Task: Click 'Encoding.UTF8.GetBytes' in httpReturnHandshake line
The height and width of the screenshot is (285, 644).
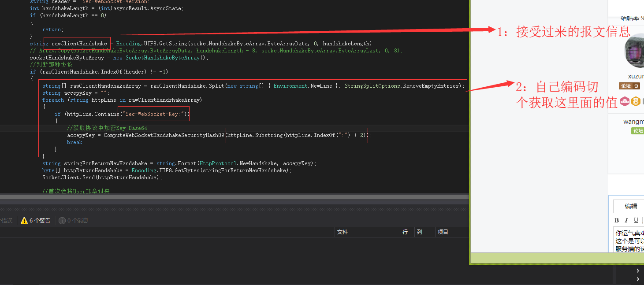Action: [x=166, y=170]
